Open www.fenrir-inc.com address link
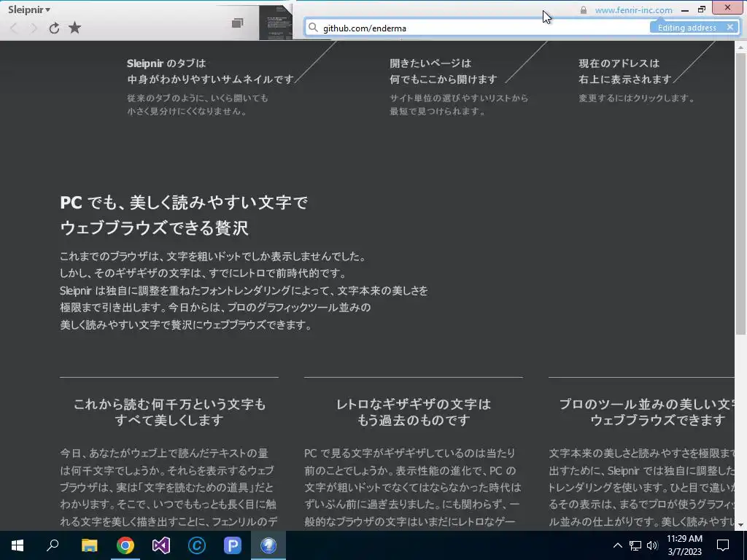 634,10
